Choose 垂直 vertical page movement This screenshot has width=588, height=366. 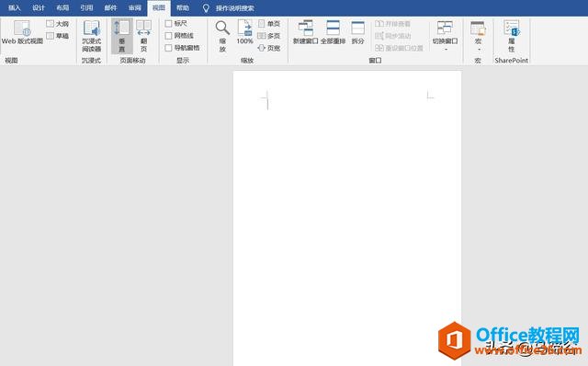click(x=122, y=36)
